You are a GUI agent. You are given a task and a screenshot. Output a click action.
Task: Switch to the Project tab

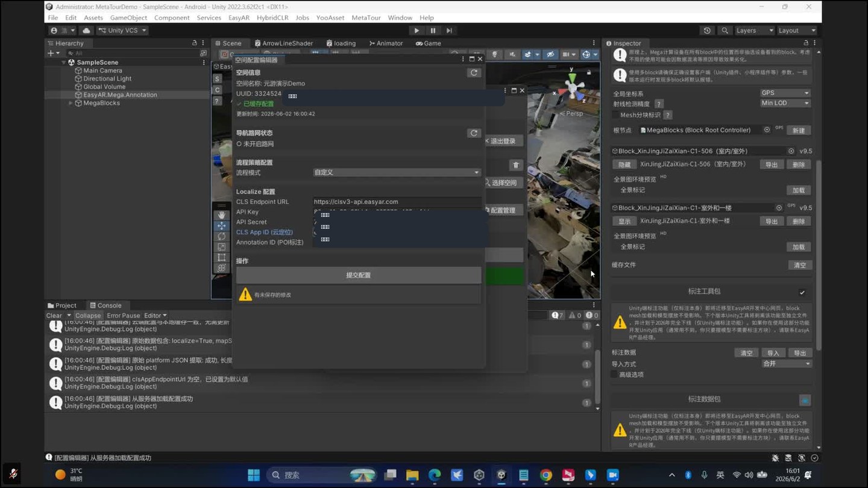point(62,305)
